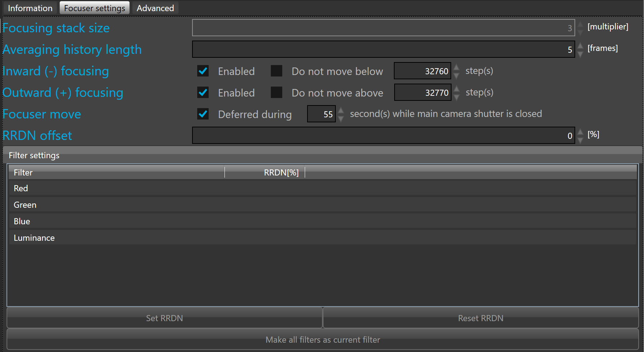The width and height of the screenshot is (644, 352).
Task: Increase Do not move below step value
Action: [x=456, y=67]
